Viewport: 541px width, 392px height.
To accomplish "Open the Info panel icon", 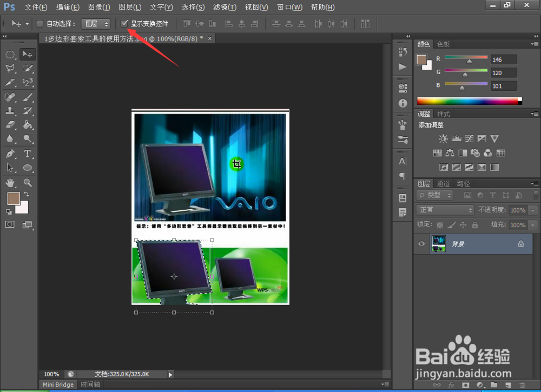I will click(403, 103).
